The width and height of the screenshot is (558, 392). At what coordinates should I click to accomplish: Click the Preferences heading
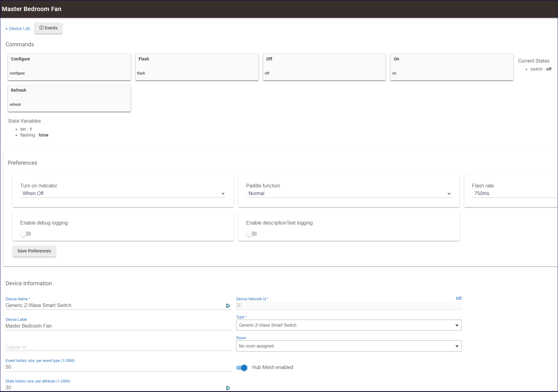[22, 163]
